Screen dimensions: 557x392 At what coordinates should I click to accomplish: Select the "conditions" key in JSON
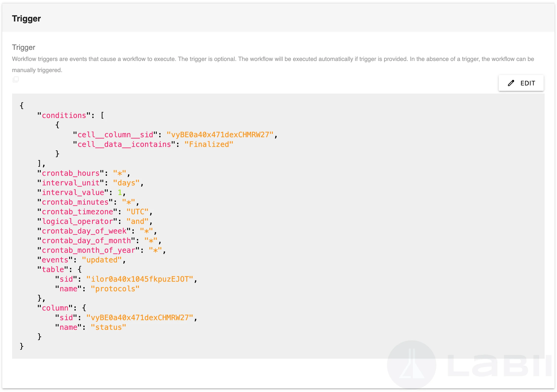coord(64,116)
